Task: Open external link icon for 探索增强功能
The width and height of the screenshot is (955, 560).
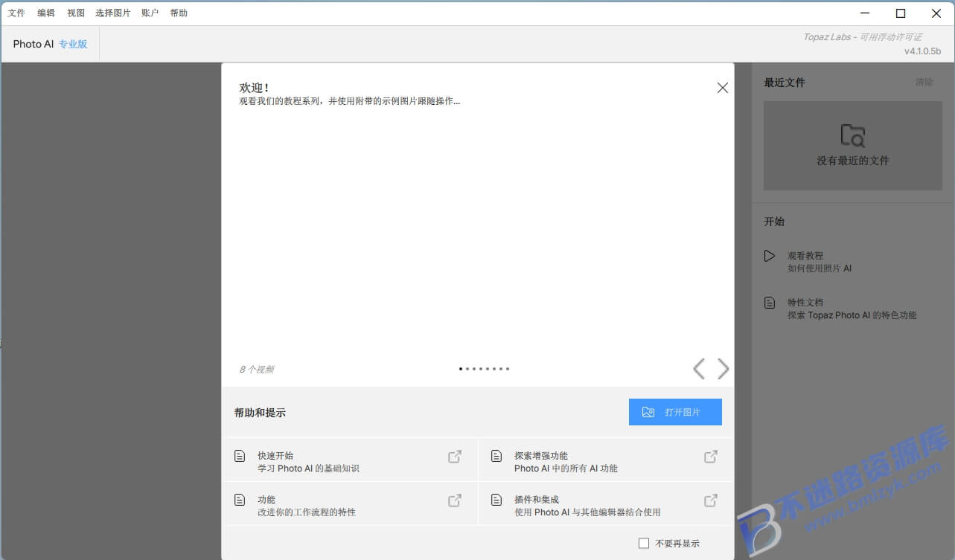Action: click(711, 457)
